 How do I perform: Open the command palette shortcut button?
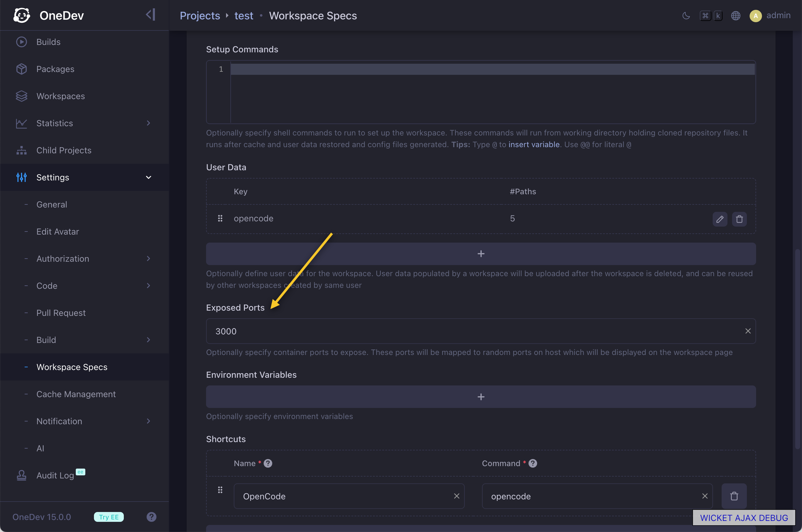tap(711, 16)
